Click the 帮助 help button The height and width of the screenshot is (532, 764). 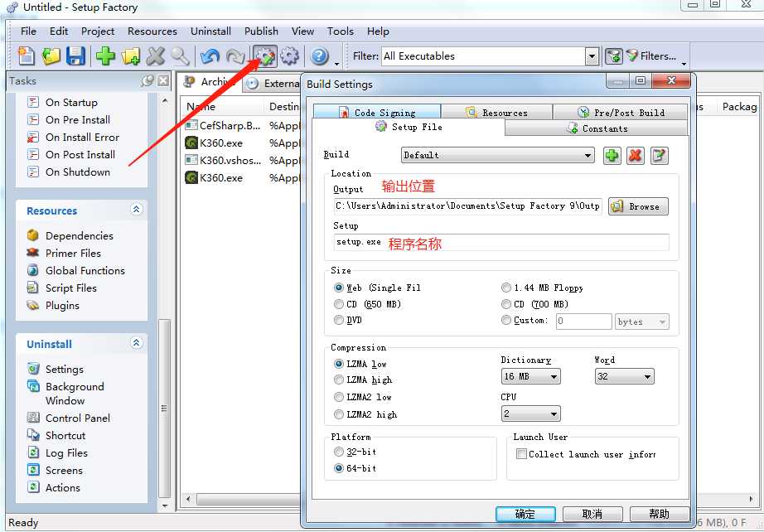coord(660,514)
